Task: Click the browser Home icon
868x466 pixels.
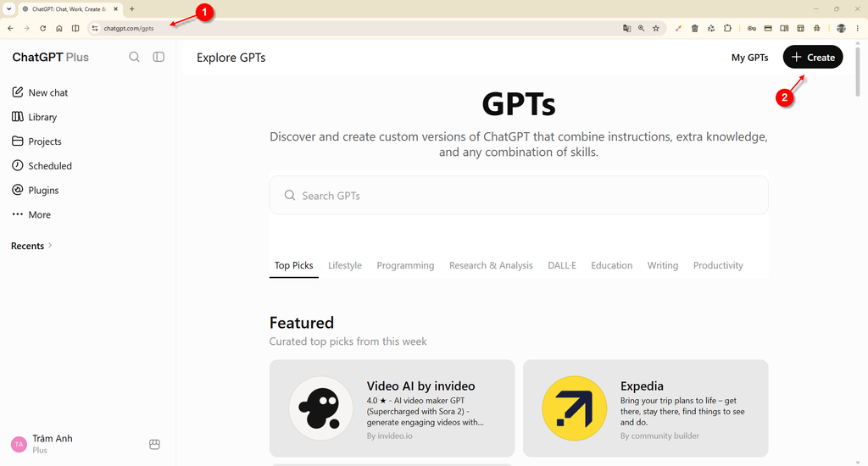Action: [59, 28]
